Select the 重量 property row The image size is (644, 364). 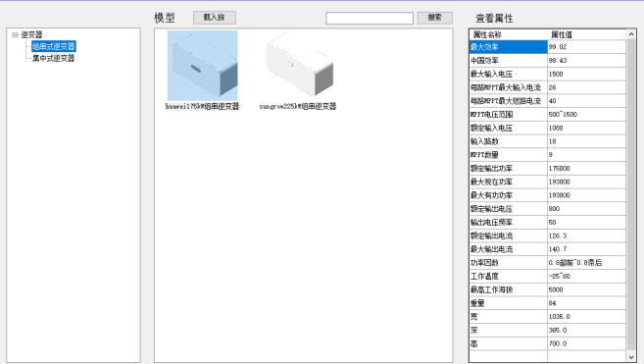coord(548,303)
